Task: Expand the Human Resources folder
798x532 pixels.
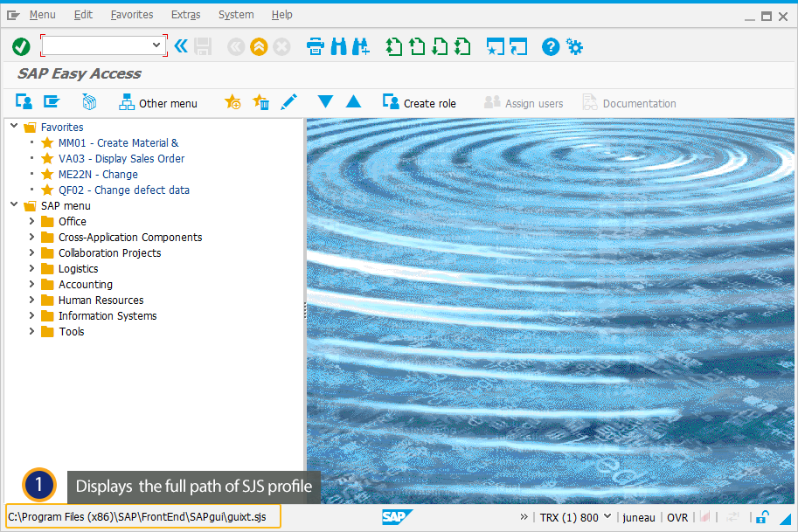Action: [x=31, y=300]
